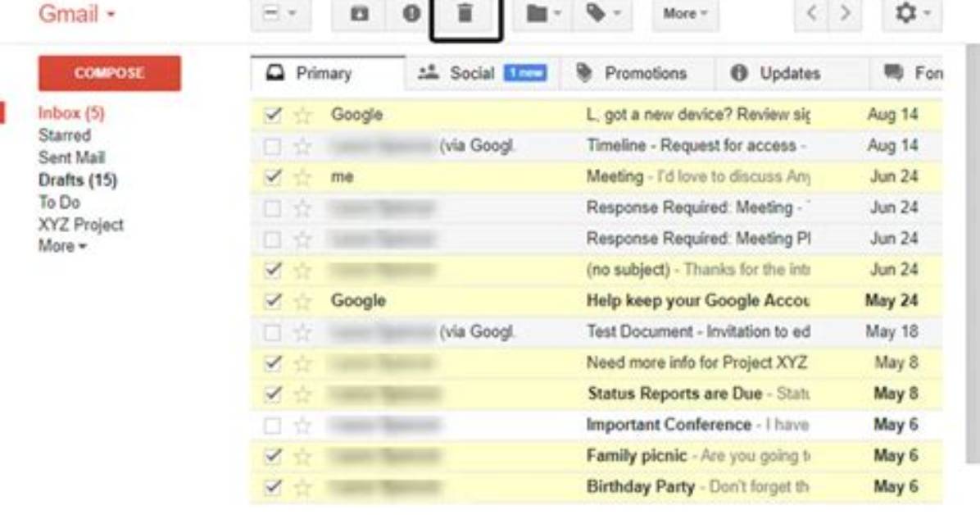Go to newer messages arrow
The width and height of the screenshot is (980, 515).
point(811,13)
